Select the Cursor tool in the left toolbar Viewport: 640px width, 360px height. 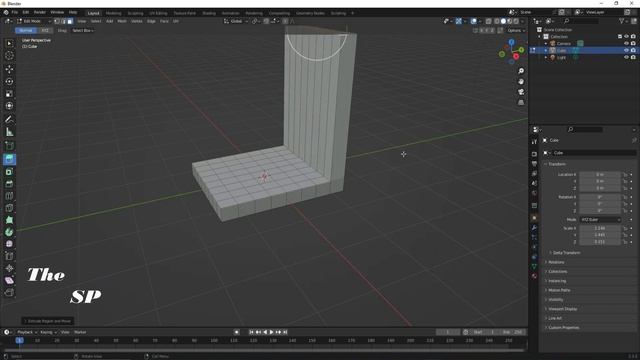coord(9,56)
